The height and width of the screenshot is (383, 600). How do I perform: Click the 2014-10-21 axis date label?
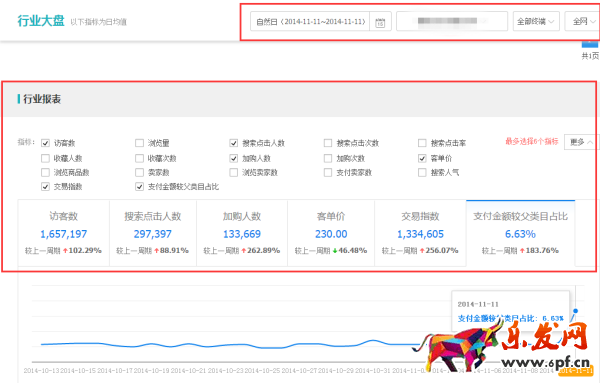[x=188, y=370]
